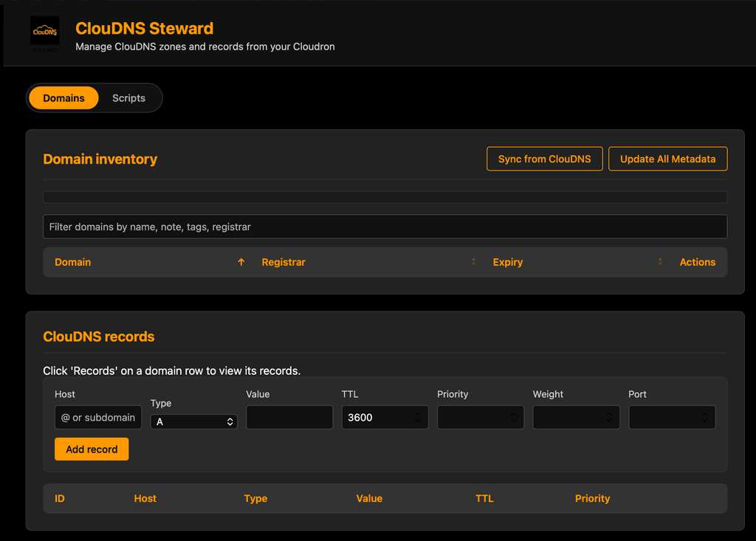Image resolution: width=756 pixels, height=541 pixels.
Task: Open the Scripts tab
Action: coord(128,98)
